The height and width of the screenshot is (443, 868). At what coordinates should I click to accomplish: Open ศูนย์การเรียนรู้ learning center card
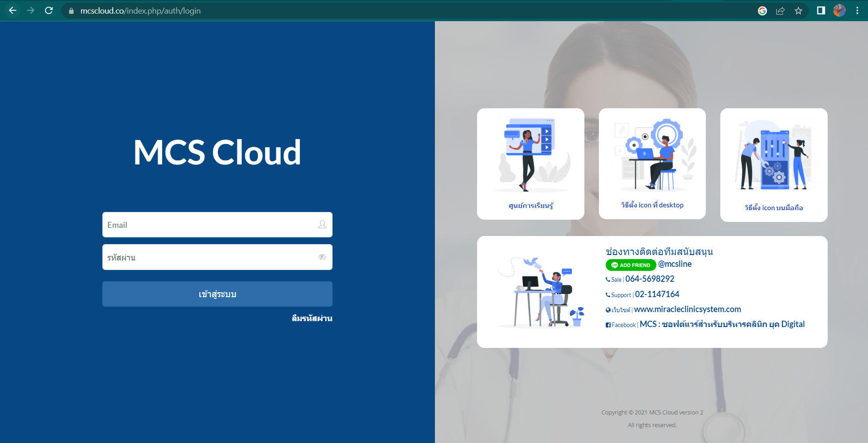click(530, 164)
